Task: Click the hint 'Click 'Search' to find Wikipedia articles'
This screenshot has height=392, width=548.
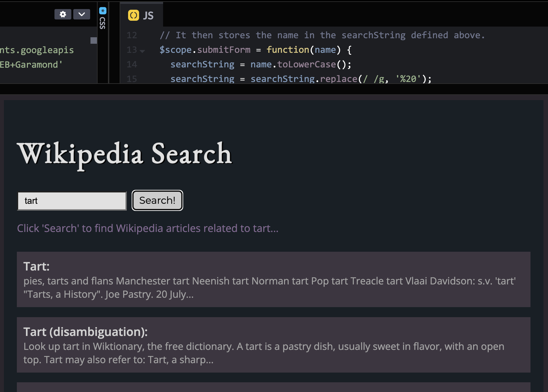Action: coord(148,228)
